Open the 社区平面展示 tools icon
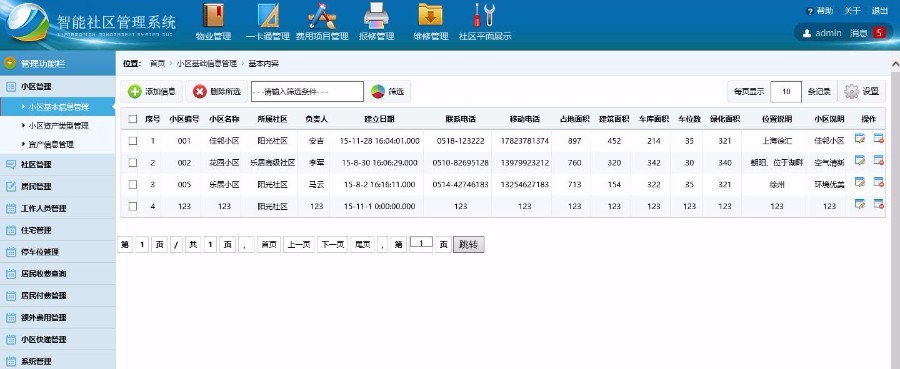This screenshot has height=369, width=900. pyautogui.click(x=484, y=16)
